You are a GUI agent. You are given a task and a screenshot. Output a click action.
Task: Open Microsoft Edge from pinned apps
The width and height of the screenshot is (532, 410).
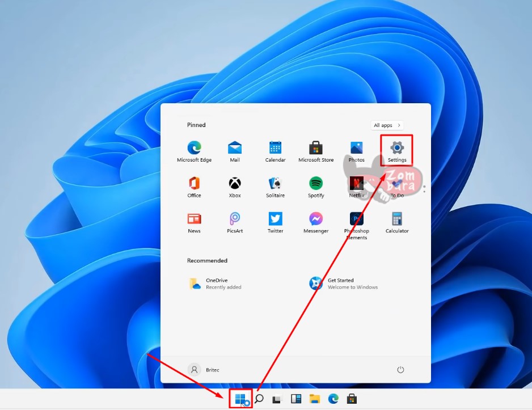point(194,151)
